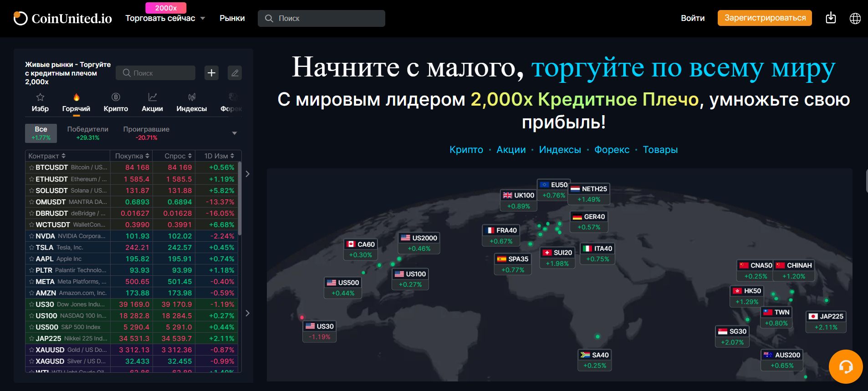Select the HK50 map marker
The height and width of the screenshot is (391, 868).
pos(747,296)
